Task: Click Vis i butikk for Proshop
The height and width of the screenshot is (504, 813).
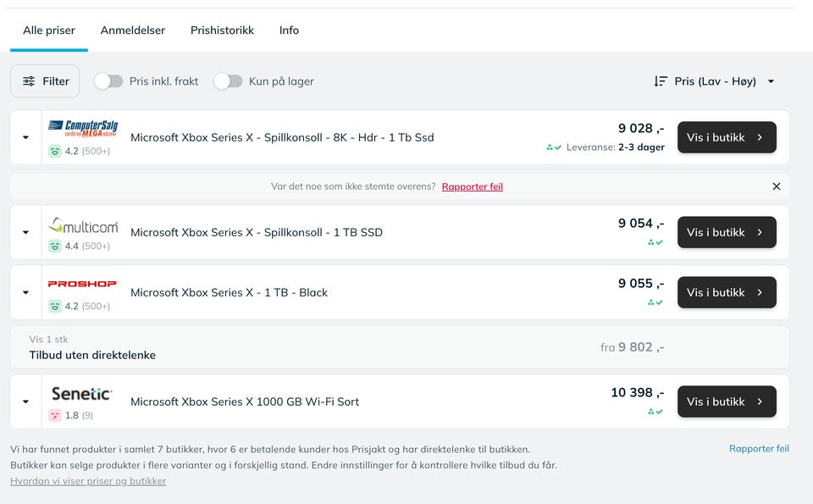Action: coord(726,292)
